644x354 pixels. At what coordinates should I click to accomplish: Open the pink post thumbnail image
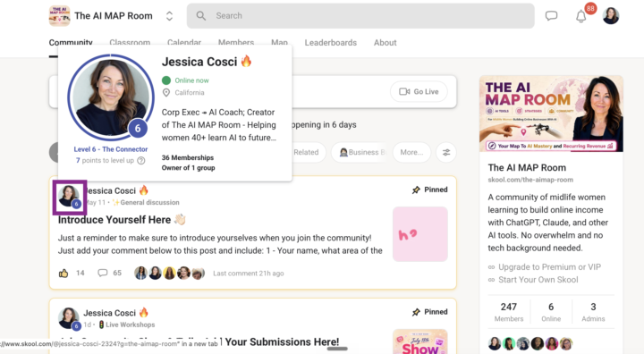coord(419,234)
